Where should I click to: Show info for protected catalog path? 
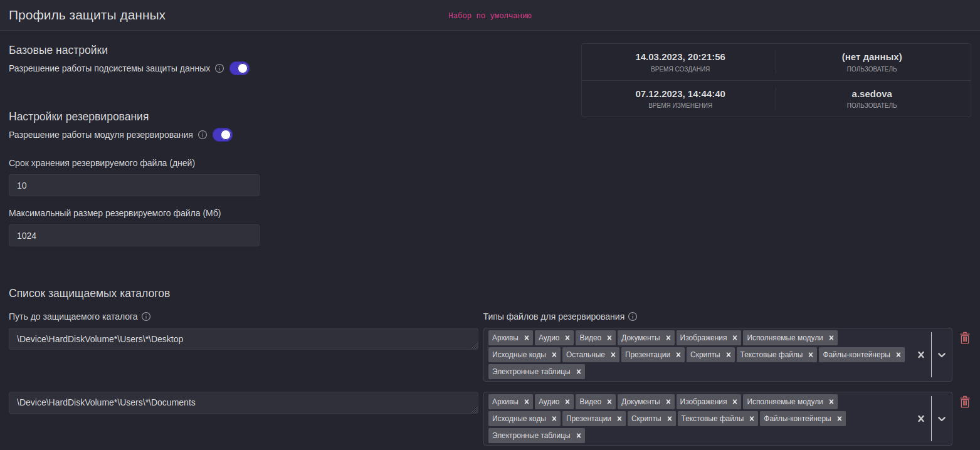tap(146, 317)
